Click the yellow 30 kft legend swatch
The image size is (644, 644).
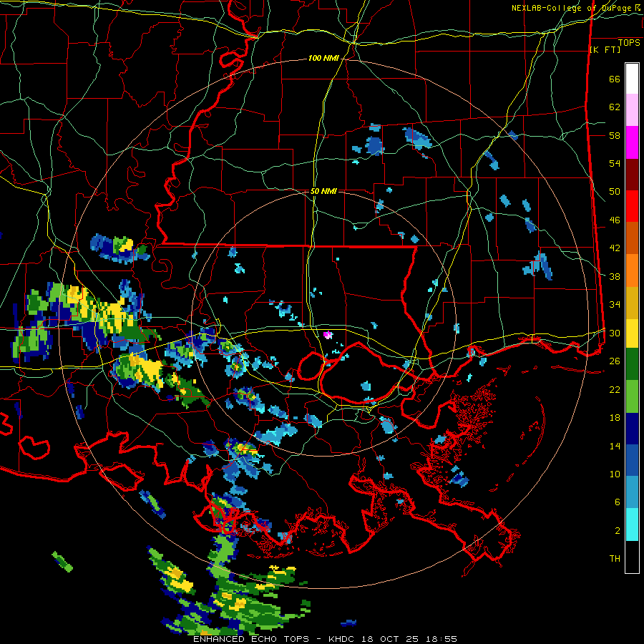tap(632, 333)
